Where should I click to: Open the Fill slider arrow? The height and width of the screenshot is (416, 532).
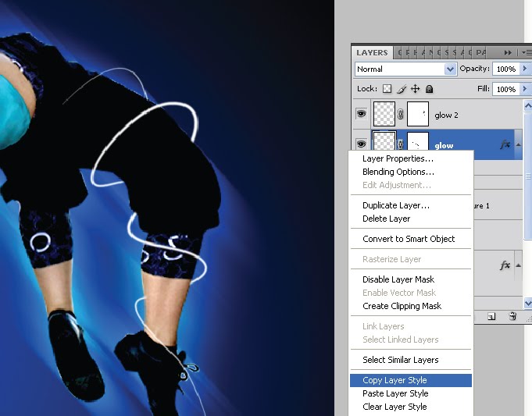point(525,89)
